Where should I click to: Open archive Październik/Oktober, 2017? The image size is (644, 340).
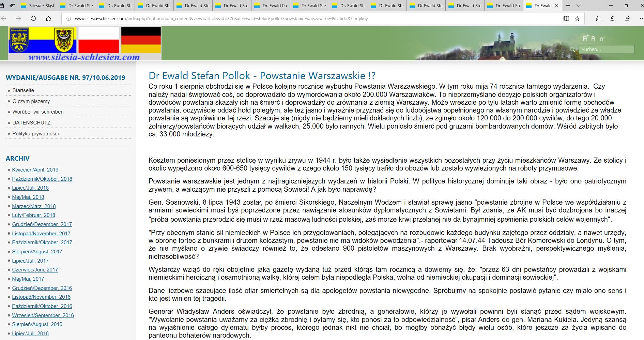pyautogui.click(x=42, y=242)
